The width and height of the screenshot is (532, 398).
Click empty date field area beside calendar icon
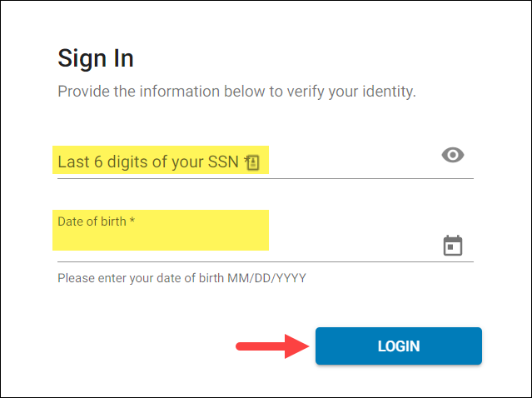click(353, 246)
